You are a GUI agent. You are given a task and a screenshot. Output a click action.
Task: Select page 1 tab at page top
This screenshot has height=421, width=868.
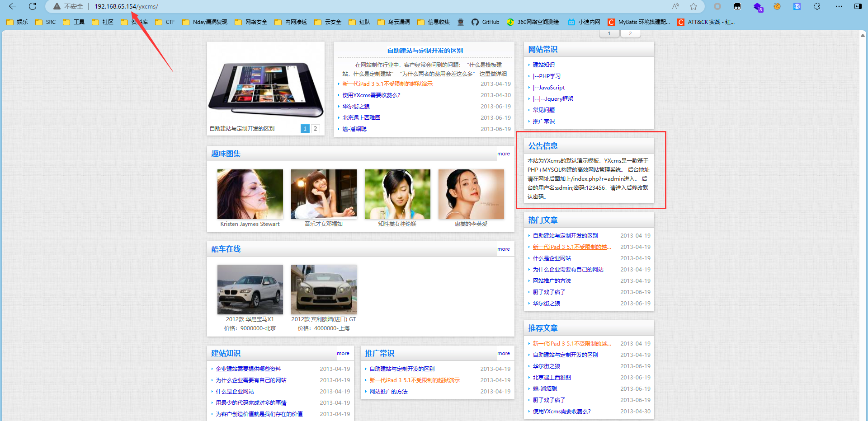(x=609, y=33)
